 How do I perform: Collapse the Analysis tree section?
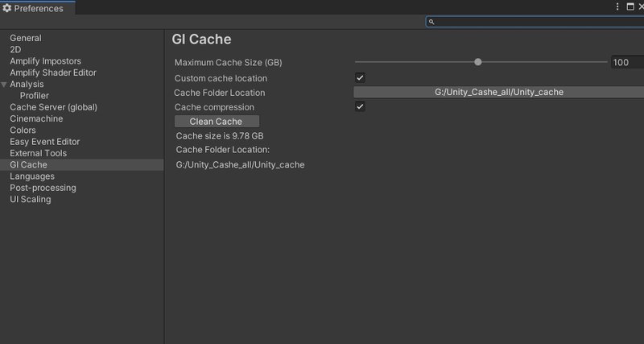click(4, 85)
